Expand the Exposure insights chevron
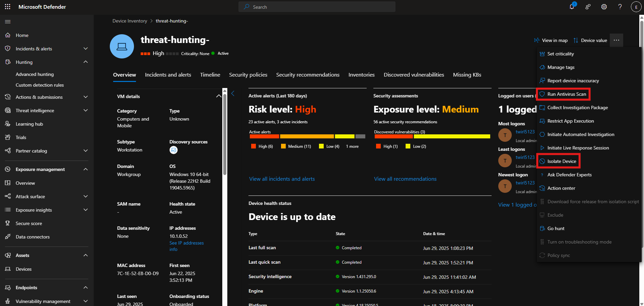Screen dimensions: 644x306 coord(86,210)
